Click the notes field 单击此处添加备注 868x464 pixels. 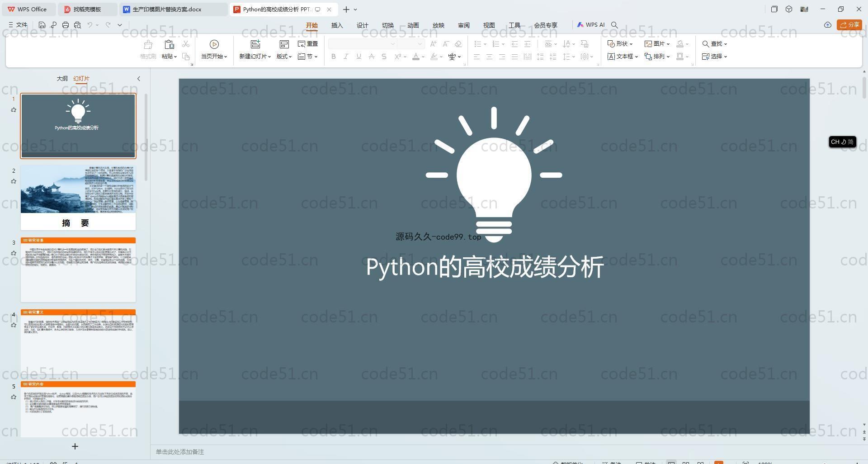[180, 452]
